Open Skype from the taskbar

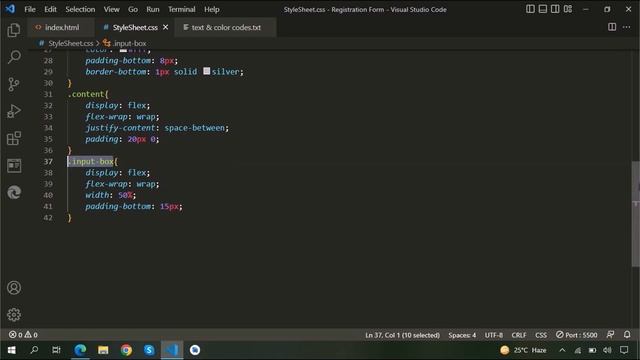point(149,350)
